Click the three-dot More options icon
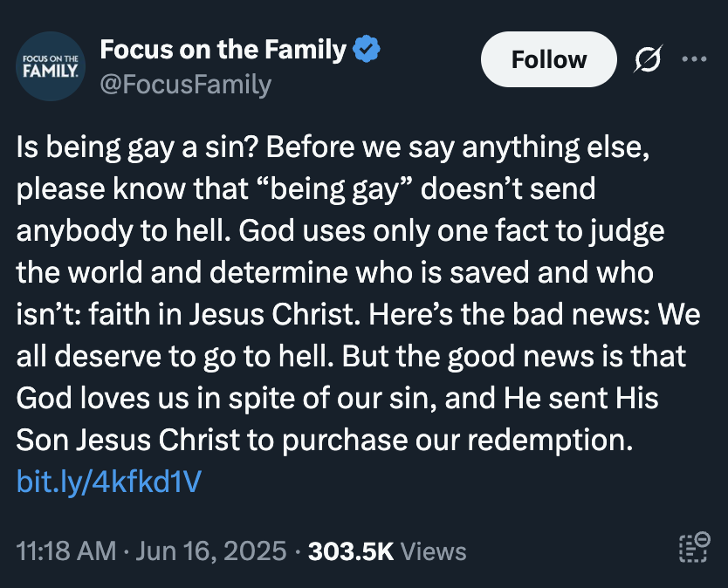728x588 pixels. point(694,59)
